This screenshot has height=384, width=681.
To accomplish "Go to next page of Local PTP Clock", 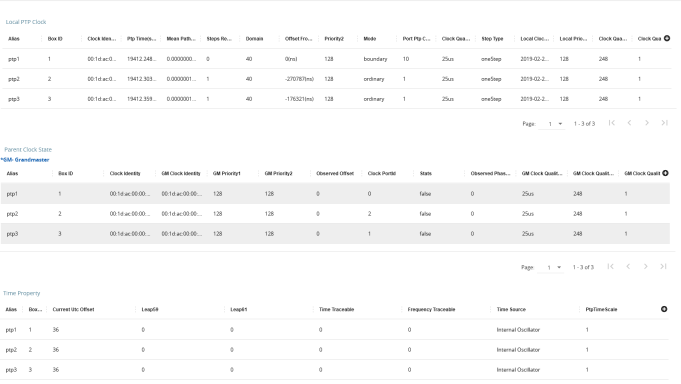I will coord(647,123).
